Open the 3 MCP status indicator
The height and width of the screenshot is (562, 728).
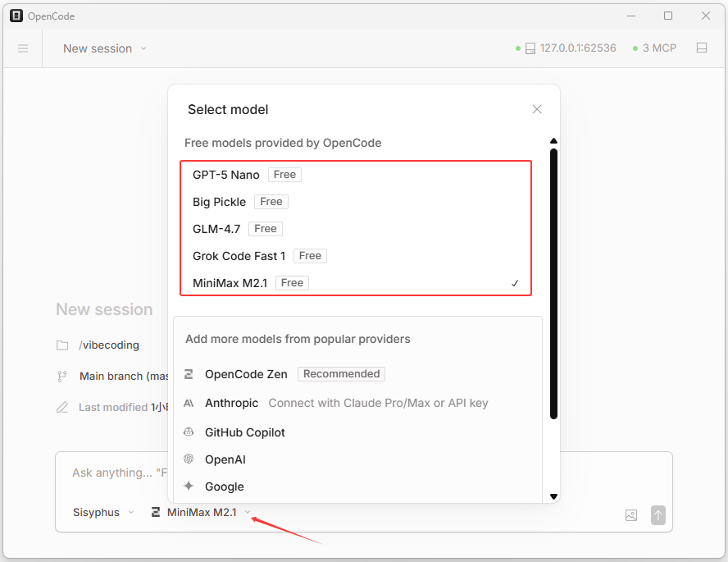655,48
